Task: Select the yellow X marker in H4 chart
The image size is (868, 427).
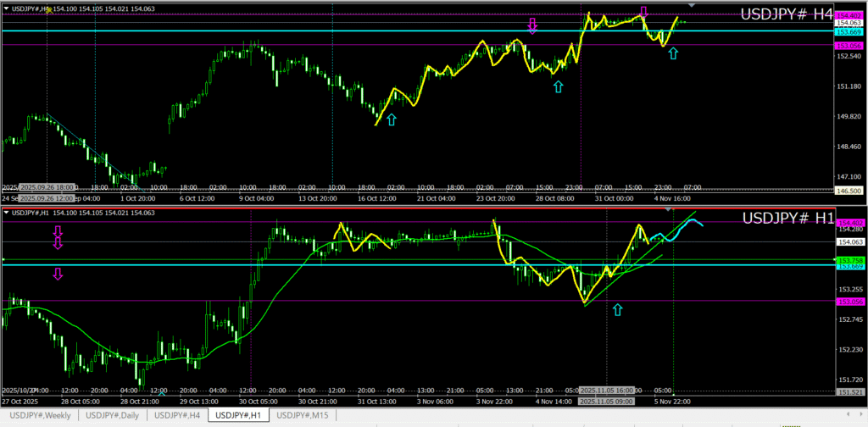Action: (48, 9)
